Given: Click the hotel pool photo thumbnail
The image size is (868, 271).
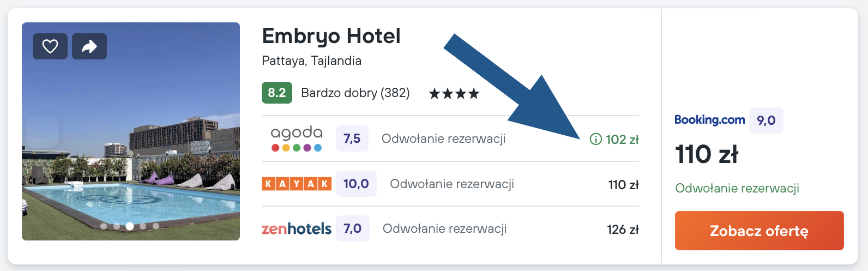Looking at the screenshot, I should [131, 131].
